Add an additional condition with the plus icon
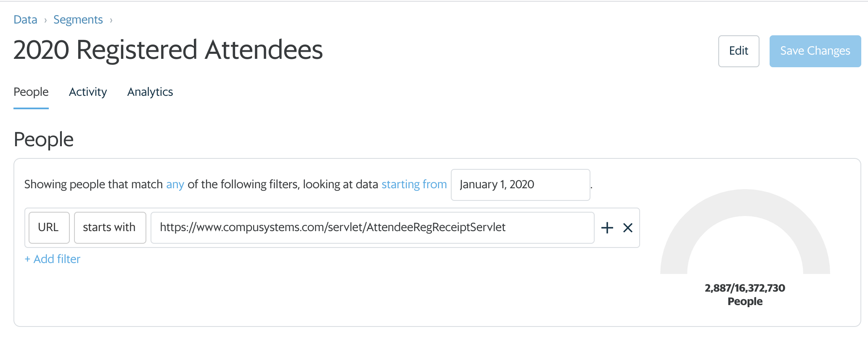 607,228
